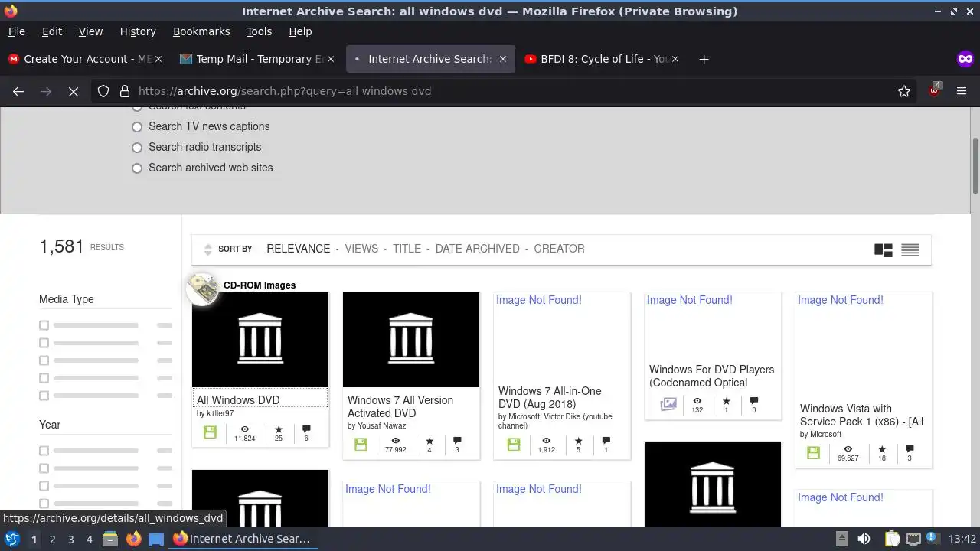Sort results by TITLE
The image size is (980, 551).
click(407, 249)
